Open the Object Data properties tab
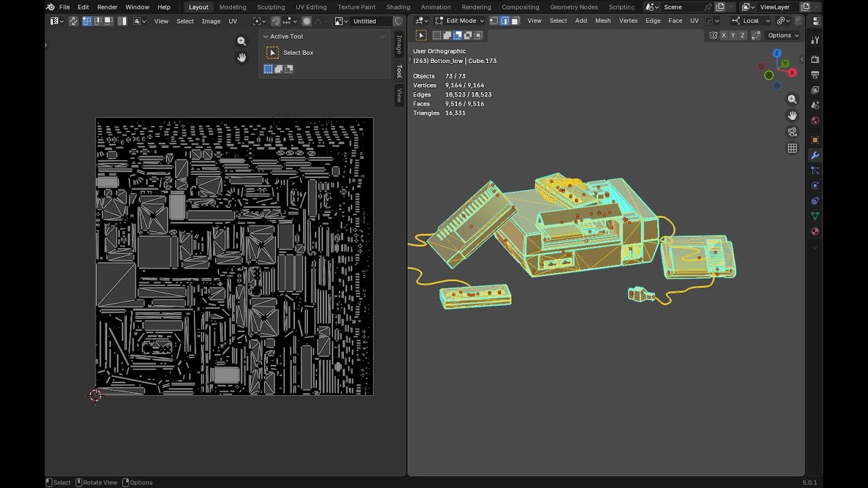This screenshot has width=868, height=488. 815,216
